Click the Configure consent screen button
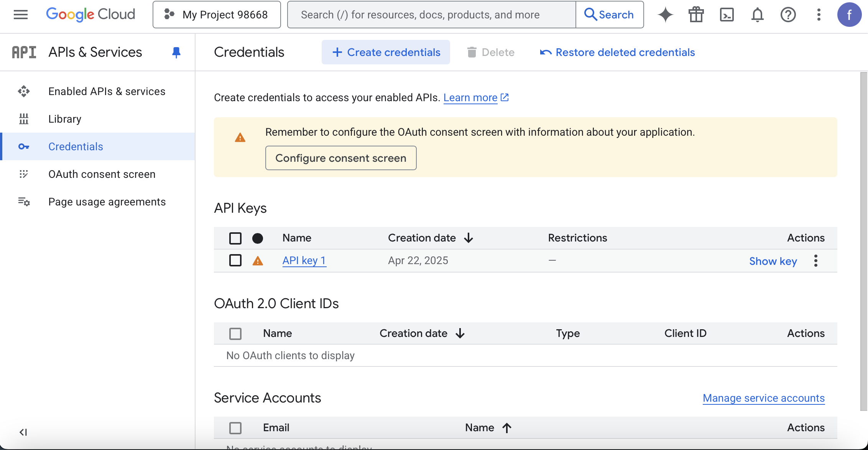 (x=340, y=158)
